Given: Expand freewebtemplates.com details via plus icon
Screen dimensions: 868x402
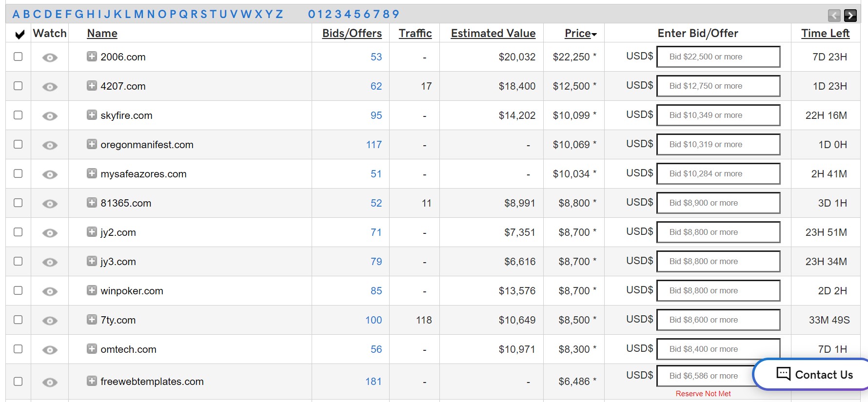Looking at the screenshot, I should [92, 381].
